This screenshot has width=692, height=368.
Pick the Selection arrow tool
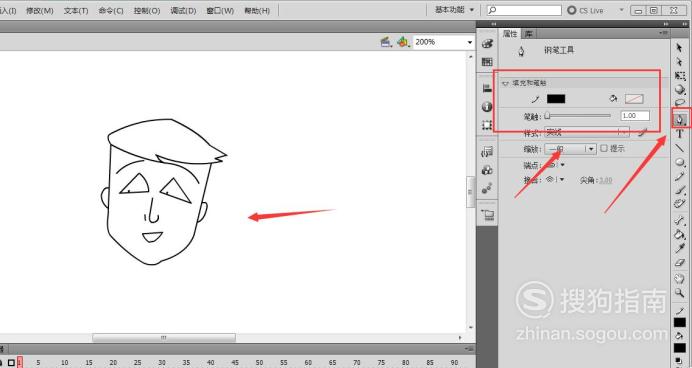click(680, 47)
